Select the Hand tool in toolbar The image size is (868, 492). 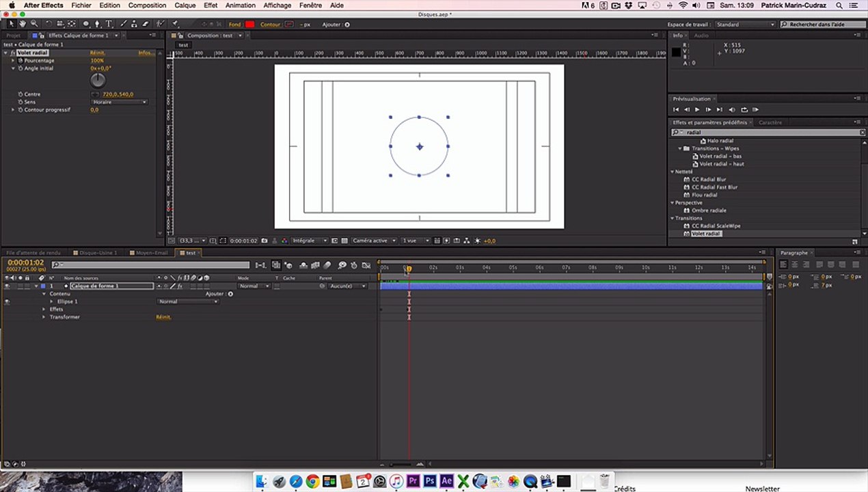[23, 24]
